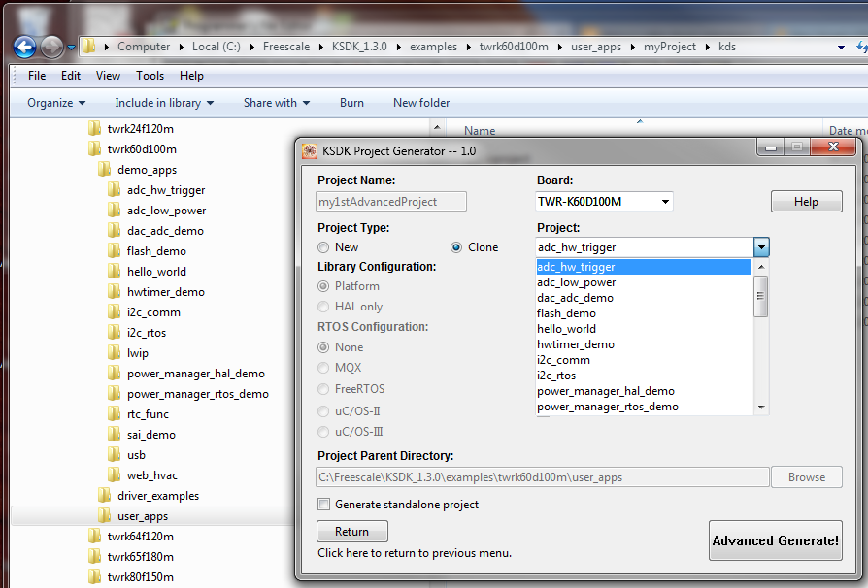Toggle the Project combo box arrow
Viewport: 868px width, 588px height.
pos(761,247)
